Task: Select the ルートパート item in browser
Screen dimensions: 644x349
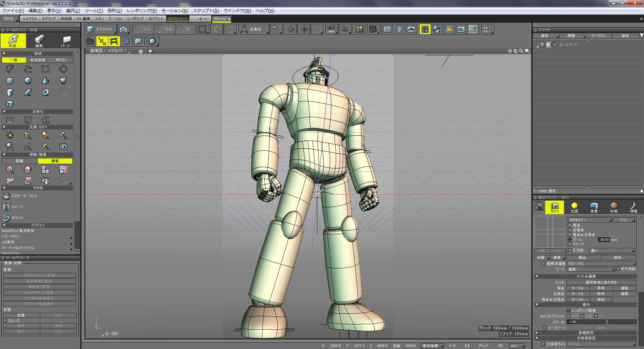Action: 568,45
